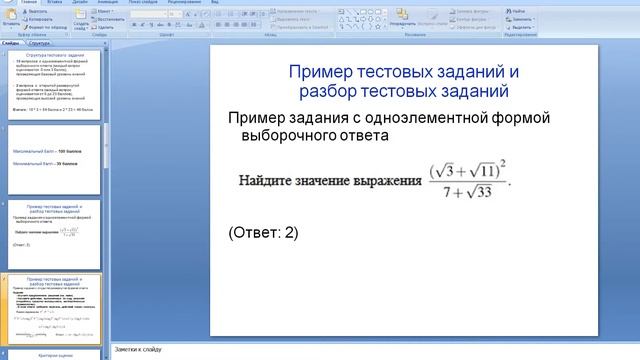Toggle text Shadow formatting
Viewport: 640px width, 360px height.
tap(169, 25)
